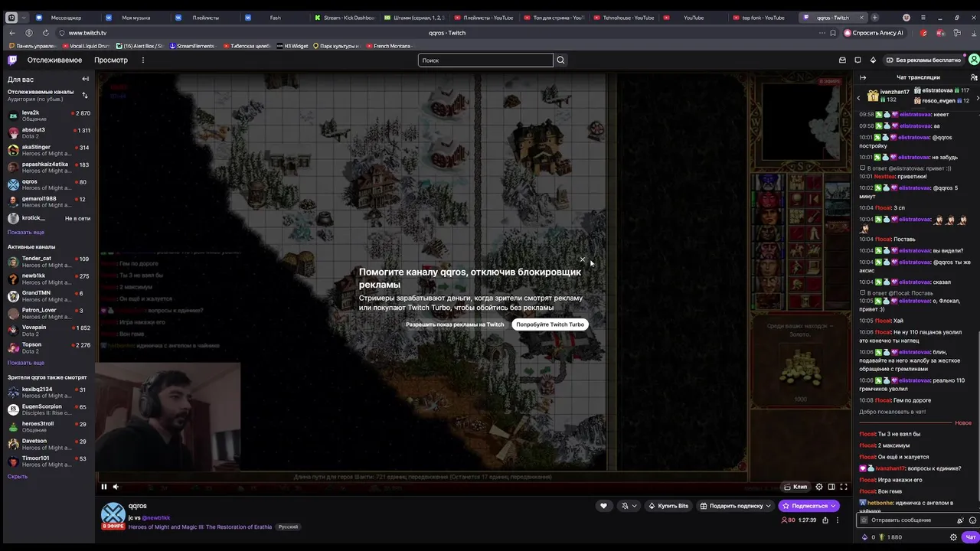Open the chat settings gear
This screenshot has height=551, width=980.
[953, 537]
